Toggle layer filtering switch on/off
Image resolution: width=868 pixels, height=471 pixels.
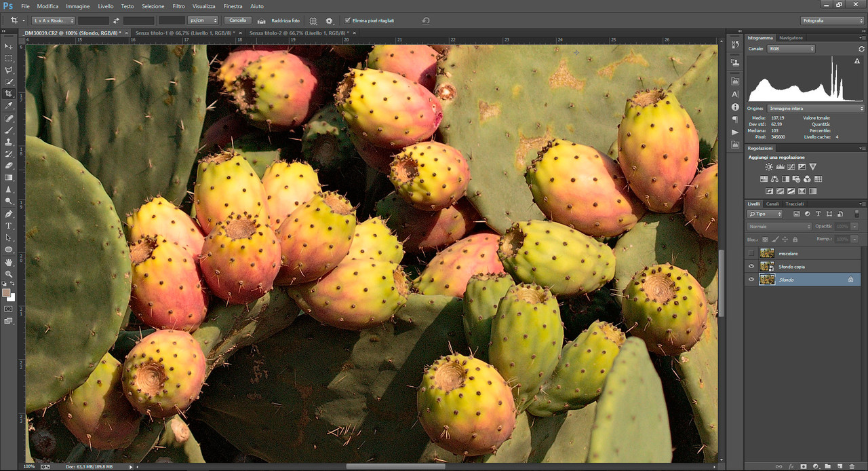click(x=856, y=214)
